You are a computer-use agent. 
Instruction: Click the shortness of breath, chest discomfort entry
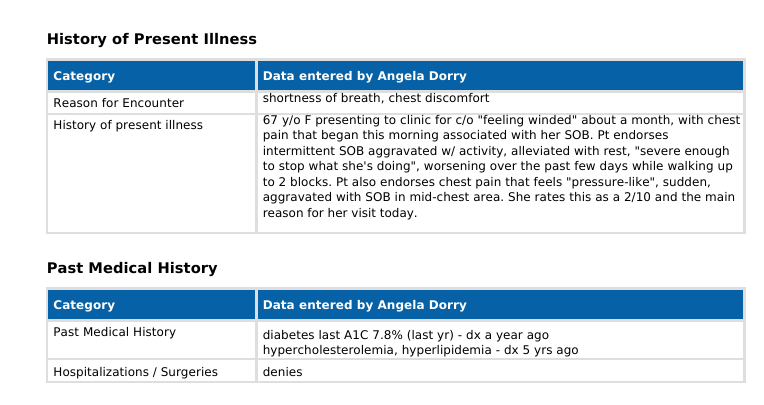[x=376, y=98]
